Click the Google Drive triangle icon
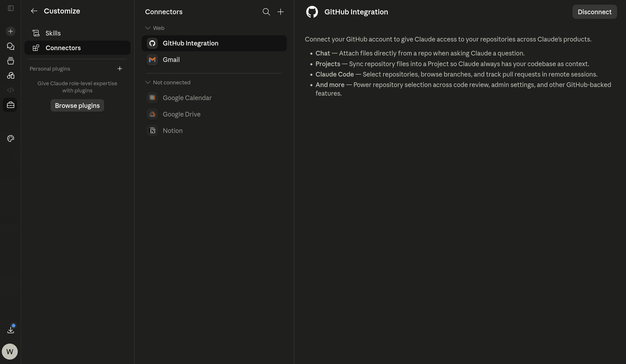Viewport: 626px width, 364px height. click(x=152, y=114)
